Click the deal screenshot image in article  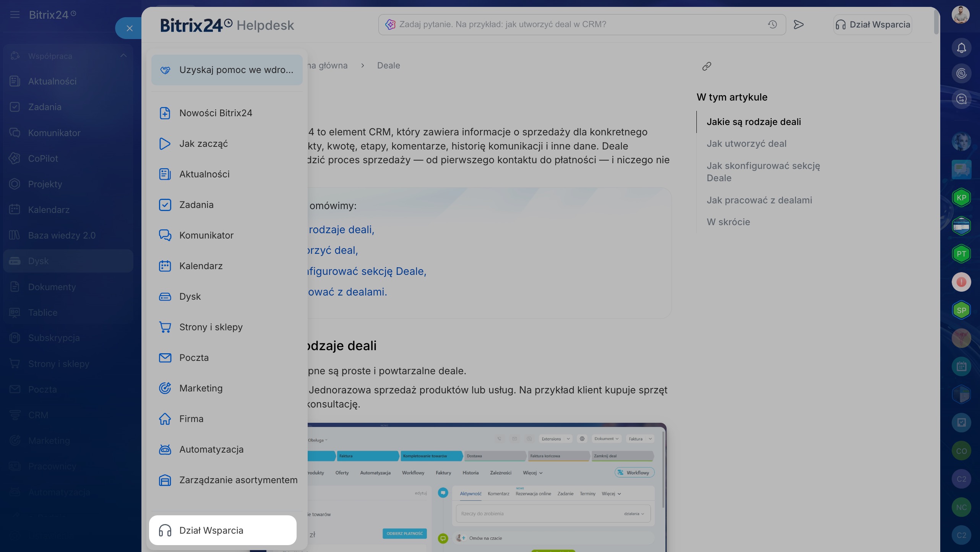(486, 487)
